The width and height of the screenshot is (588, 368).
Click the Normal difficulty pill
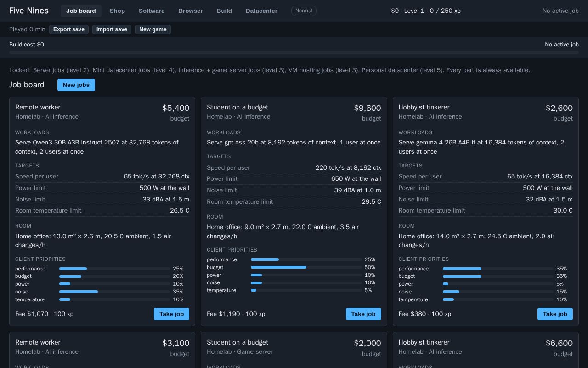(x=304, y=11)
